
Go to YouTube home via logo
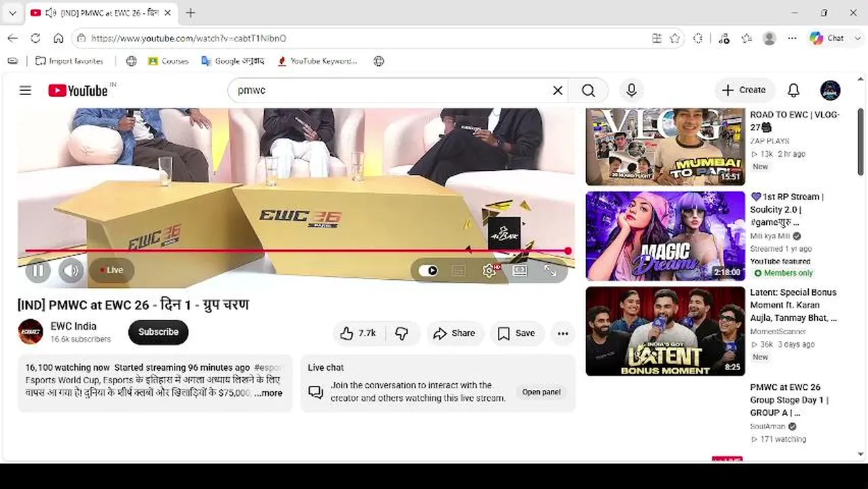pyautogui.click(x=78, y=90)
